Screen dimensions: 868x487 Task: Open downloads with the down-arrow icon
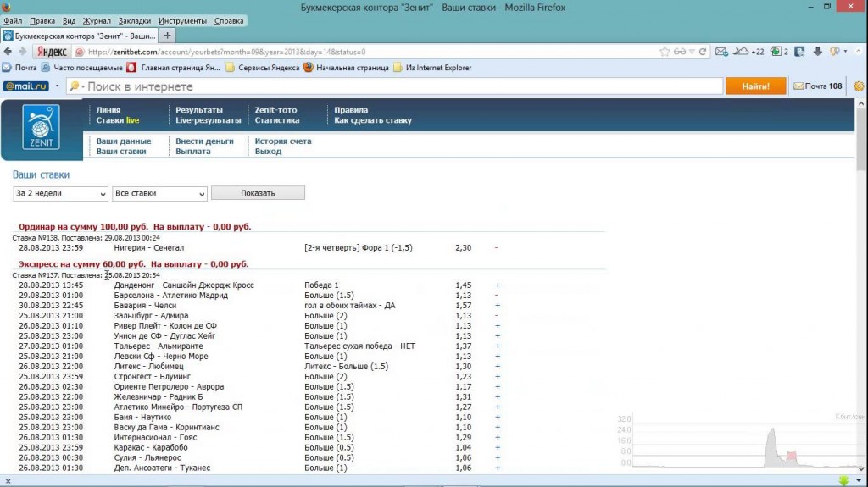818,52
